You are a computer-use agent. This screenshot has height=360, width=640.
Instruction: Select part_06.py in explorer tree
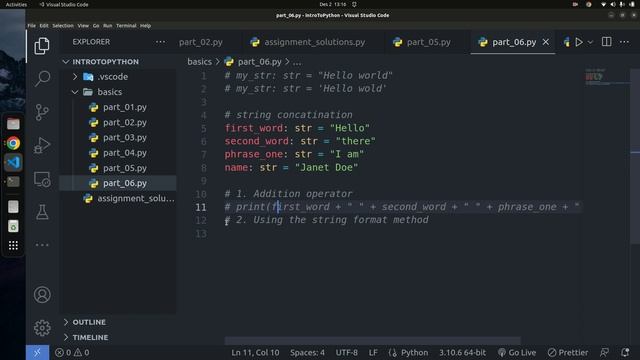(118, 183)
